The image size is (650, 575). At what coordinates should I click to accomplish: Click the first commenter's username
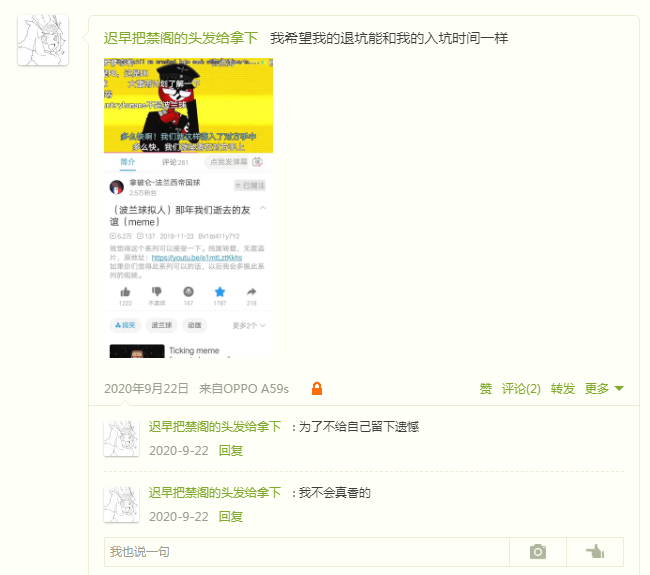click(215, 427)
